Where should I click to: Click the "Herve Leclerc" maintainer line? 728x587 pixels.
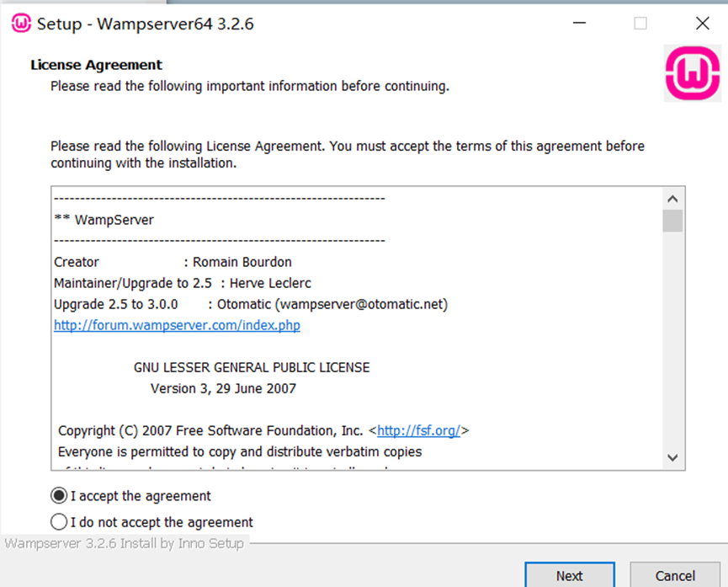183,283
